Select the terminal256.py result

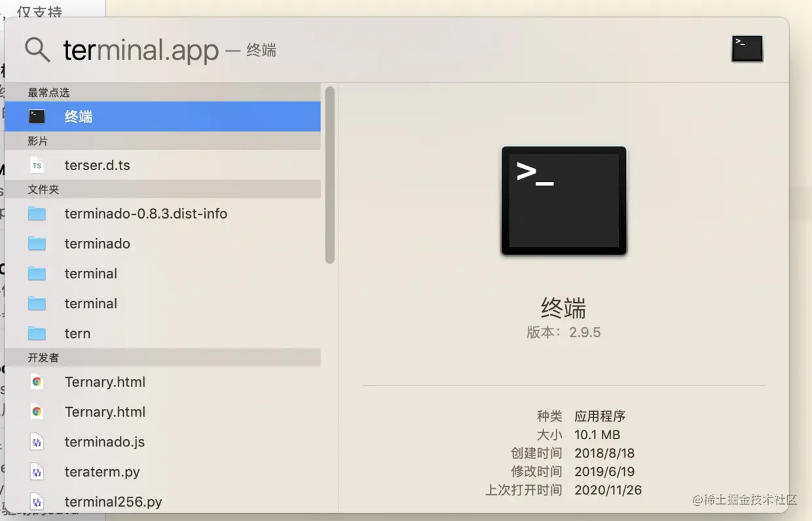[x=162, y=501]
